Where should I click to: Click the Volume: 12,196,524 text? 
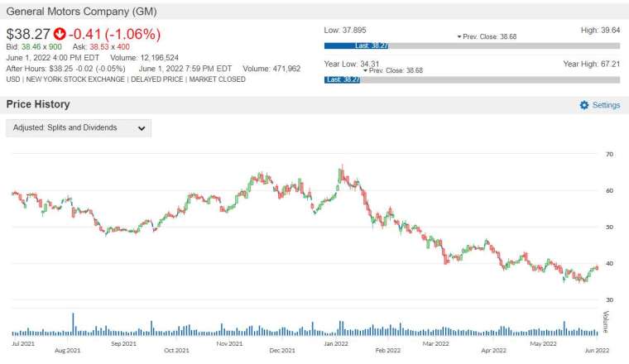(x=144, y=58)
